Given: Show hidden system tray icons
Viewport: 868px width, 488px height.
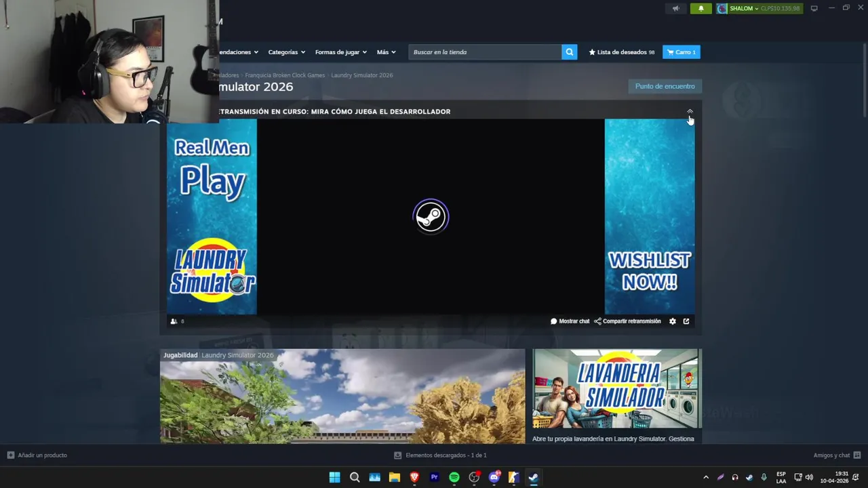Looking at the screenshot, I should (x=706, y=477).
